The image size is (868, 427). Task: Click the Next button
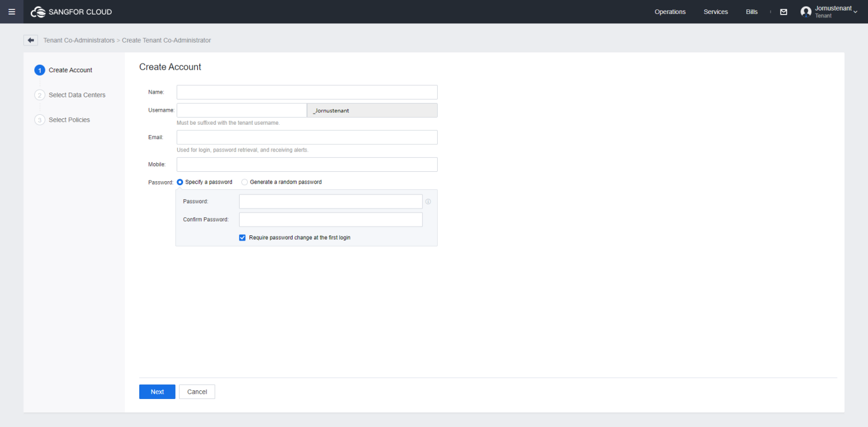pos(157,392)
